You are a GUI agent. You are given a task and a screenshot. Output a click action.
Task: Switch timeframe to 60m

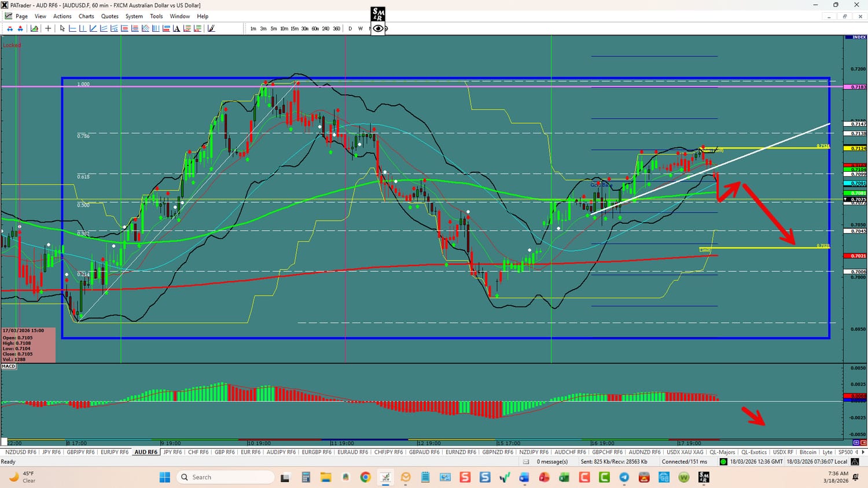point(315,28)
